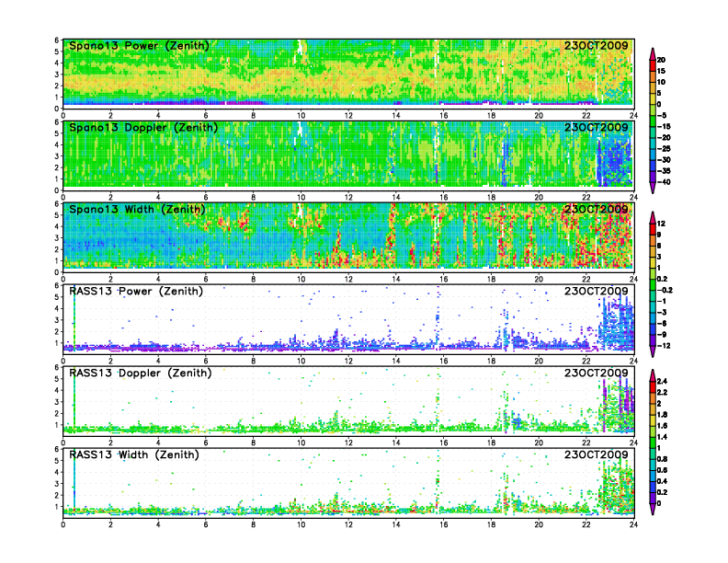
Task: Click the purple bottom arrow of the middle colorbar
Action: tap(653, 351)
